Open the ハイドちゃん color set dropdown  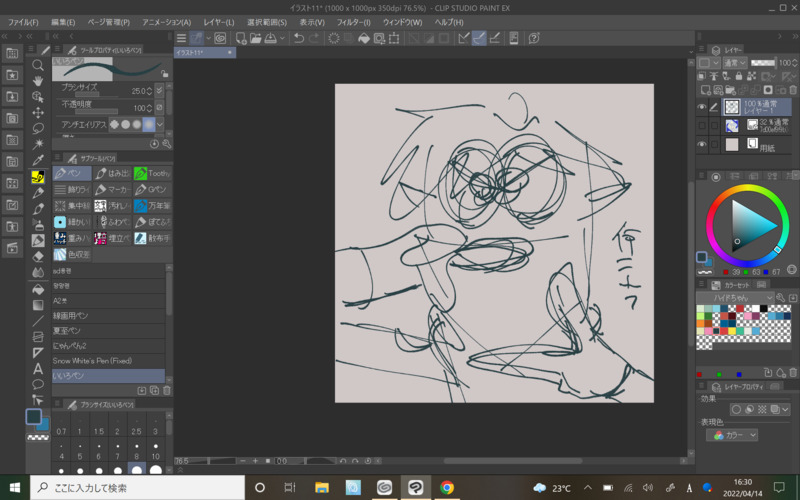point(735,297)
